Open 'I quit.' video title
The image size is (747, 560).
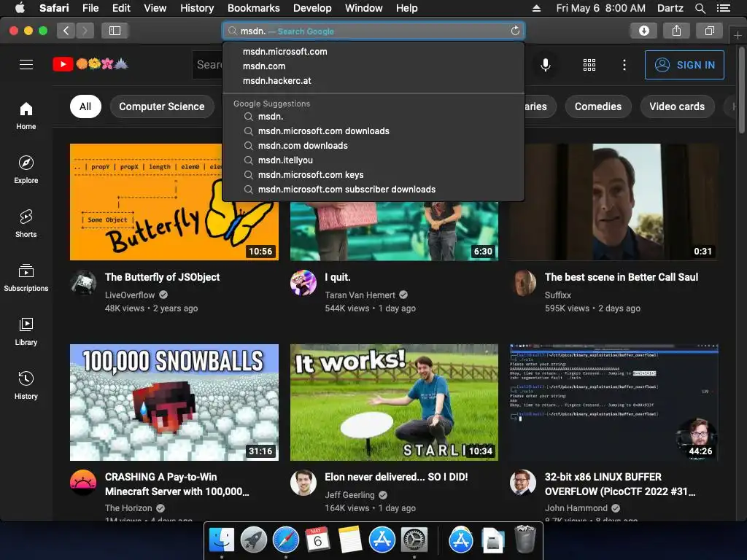pos(337,277)
